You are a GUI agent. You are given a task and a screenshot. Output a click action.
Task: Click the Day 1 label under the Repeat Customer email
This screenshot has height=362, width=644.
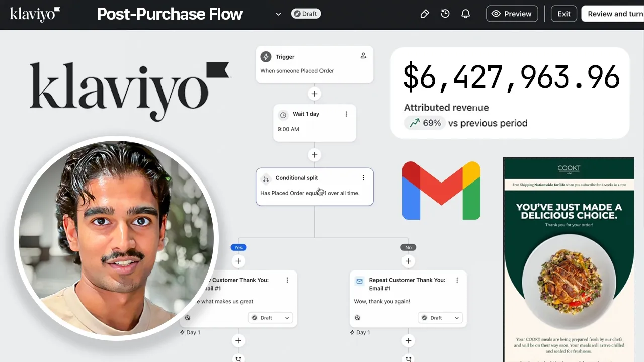click(360, 332)
